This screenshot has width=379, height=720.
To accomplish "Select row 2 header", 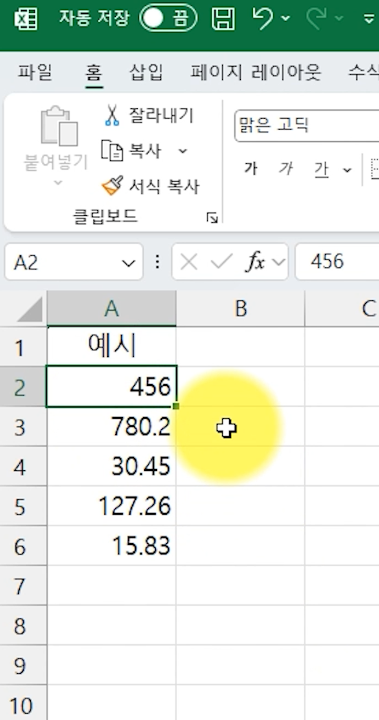I will tap(23, 387).
